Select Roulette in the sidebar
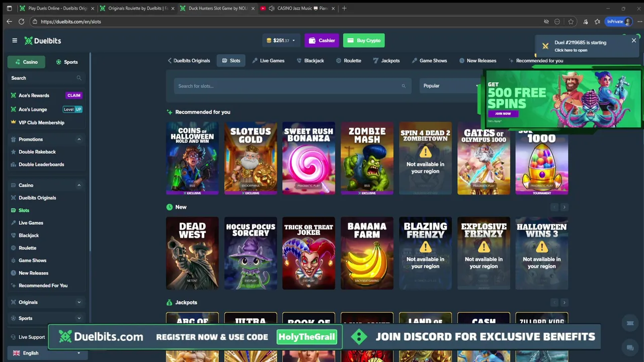The image size is (644, 362). pyautogui.click(x=27, y=248)
